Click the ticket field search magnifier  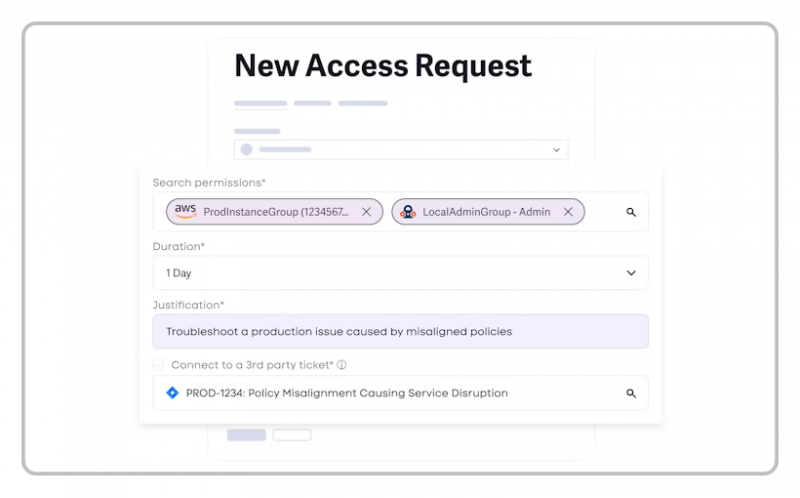tap(631, 394)
